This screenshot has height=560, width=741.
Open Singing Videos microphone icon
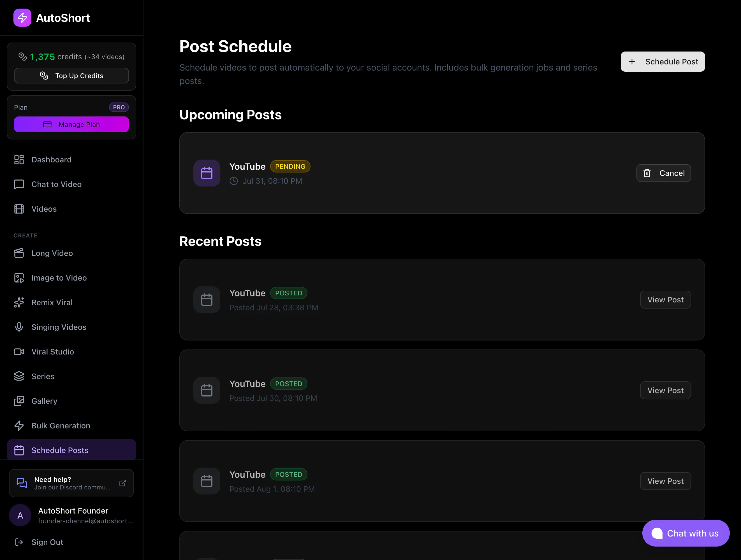point(19,327)
